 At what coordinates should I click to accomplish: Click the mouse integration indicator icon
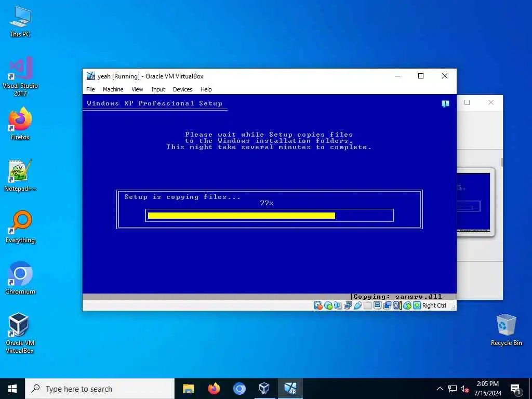407,305
